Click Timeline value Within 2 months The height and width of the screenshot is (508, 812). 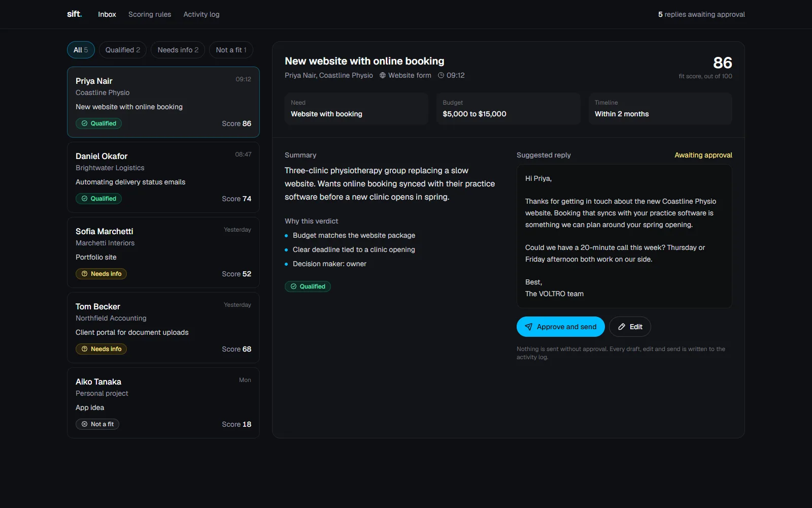(x=622, y=114)
